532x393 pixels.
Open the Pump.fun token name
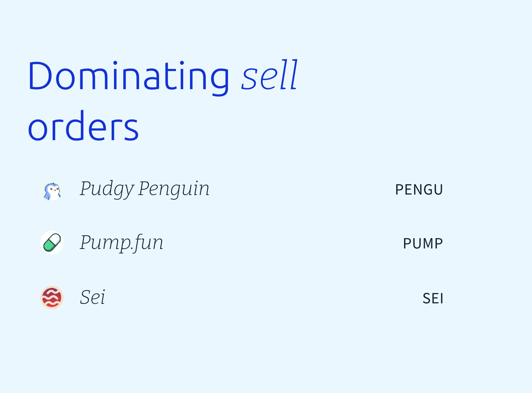[x=121, y=243]
